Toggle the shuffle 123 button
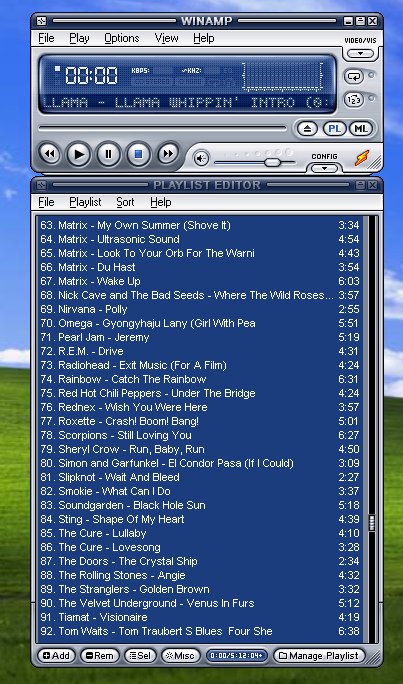Image resolution: width=403 pixels, height=684 pixels. coord(354,99)
